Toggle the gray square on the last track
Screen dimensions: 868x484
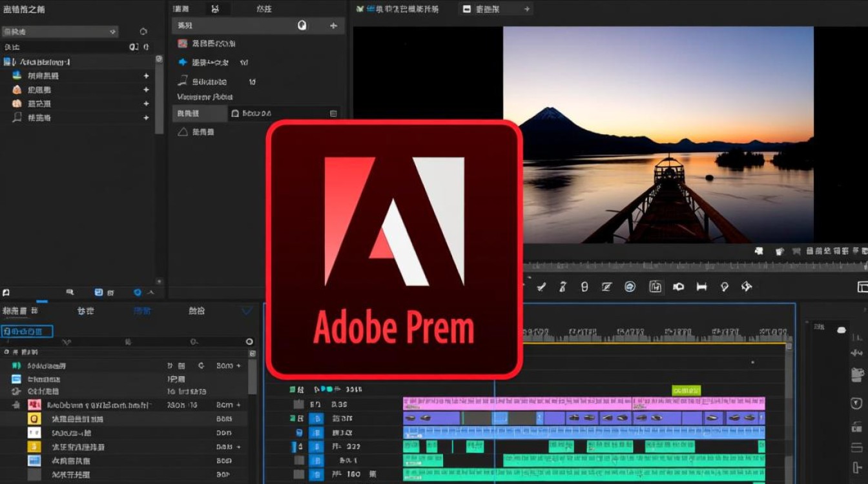click(x=298, y=474)
